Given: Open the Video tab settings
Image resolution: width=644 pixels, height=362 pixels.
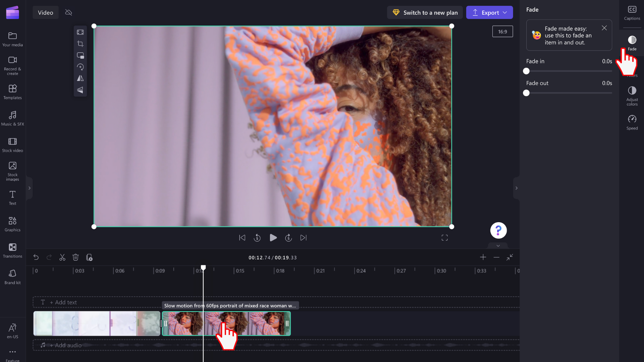Looking at the screenshot, I should pyautogui.click(x=46, y=12).
